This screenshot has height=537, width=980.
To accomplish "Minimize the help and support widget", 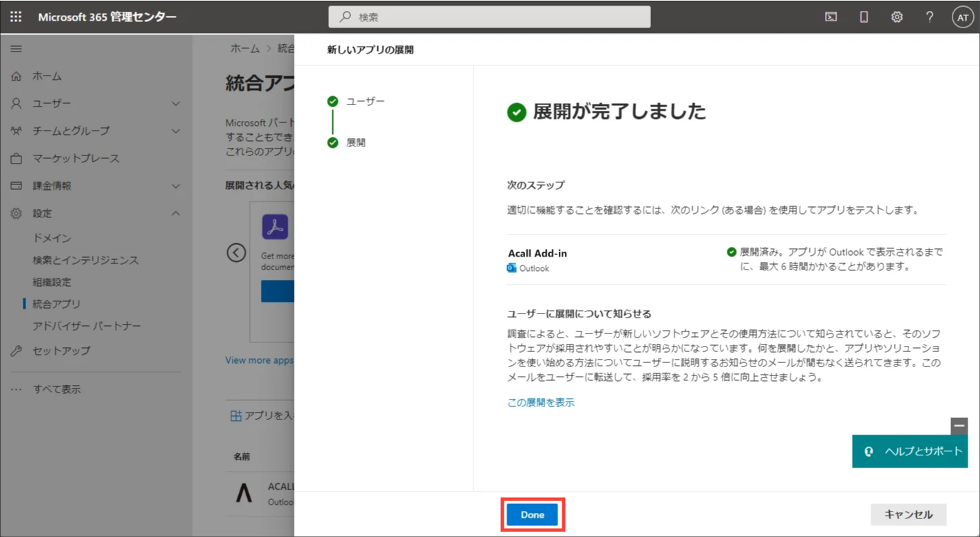I will pyautogui.click(x=959, y=426).
